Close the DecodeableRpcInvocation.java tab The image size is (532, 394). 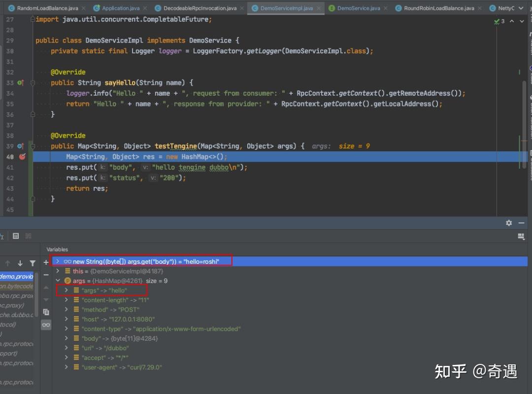point(242,8)
